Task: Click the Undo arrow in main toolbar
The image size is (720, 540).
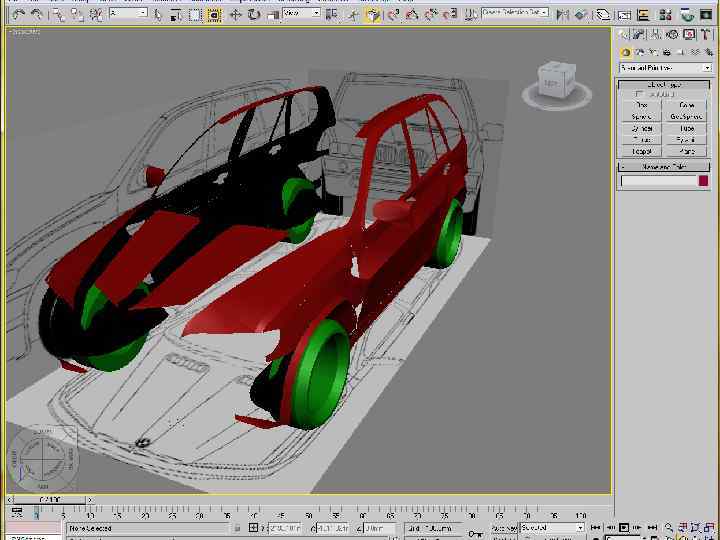Action: pos(17,14)
